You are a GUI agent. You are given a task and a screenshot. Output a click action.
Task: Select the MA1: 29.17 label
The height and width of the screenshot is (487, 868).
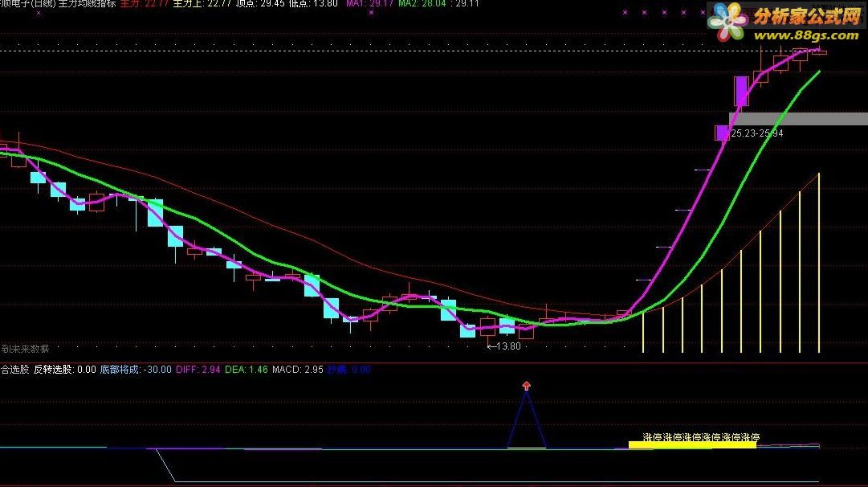tap(370, 3)
